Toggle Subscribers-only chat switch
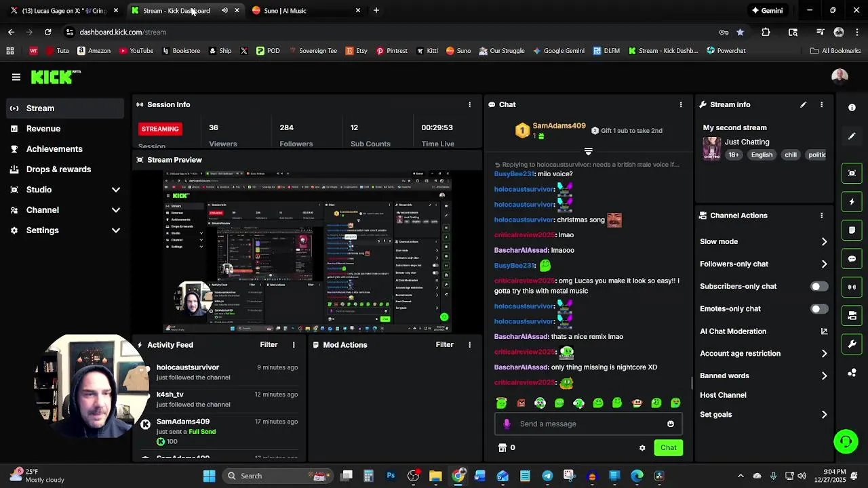This screenshot has width=868, height=488. pos(819,287)
